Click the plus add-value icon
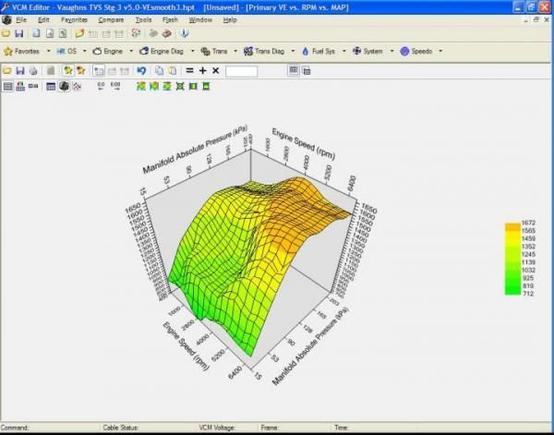This screenshot has width=554, height=435. click(x=202, y=71)
